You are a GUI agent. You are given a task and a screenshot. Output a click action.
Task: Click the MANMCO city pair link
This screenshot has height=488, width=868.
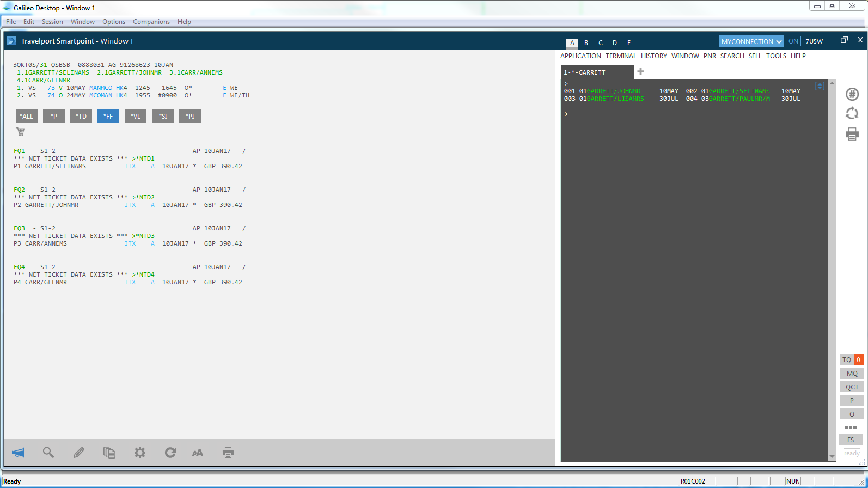pyautogui.click(x=101, y=88)
